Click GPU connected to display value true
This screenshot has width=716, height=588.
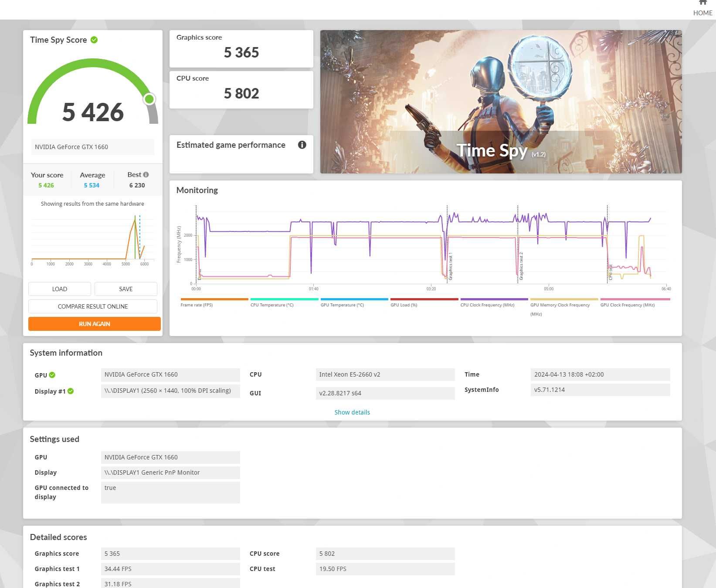coord(170,493)
